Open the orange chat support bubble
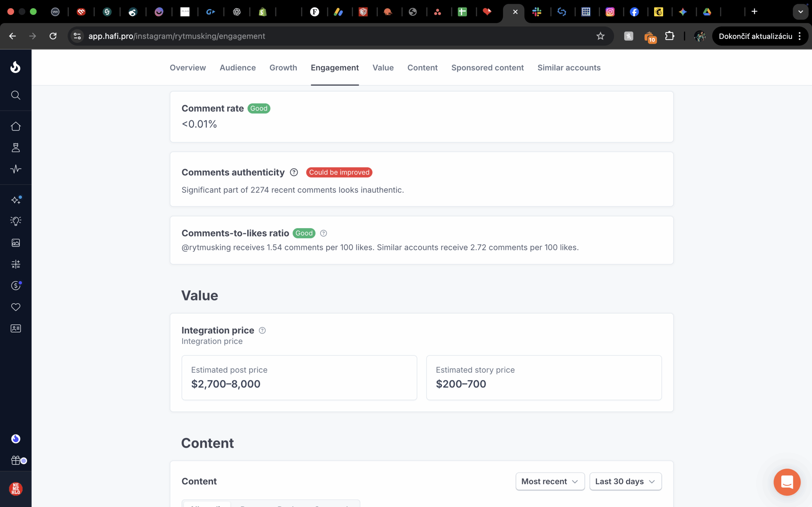The image size is (812, 507). point(787,482)
